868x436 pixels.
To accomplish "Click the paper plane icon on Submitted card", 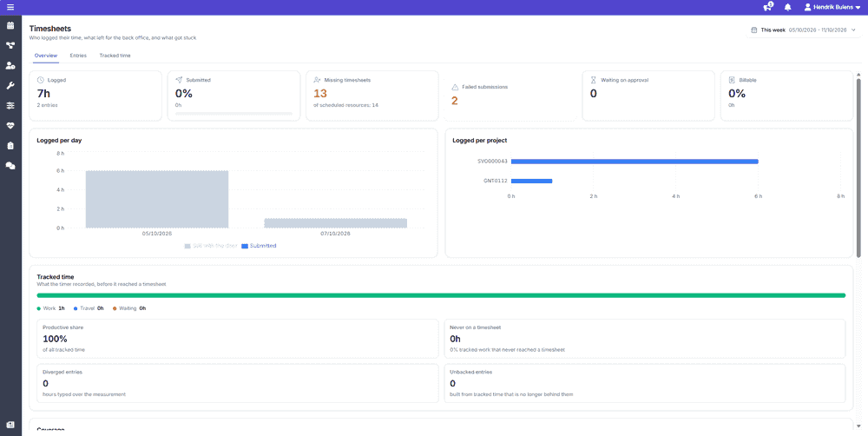I will coord(179,80).
